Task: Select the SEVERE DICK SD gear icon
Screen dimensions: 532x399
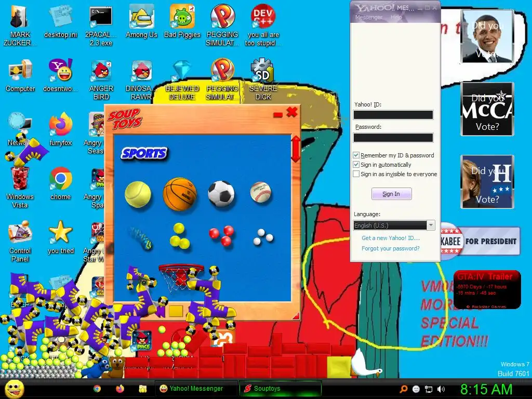Action: (x=263, y=79)
